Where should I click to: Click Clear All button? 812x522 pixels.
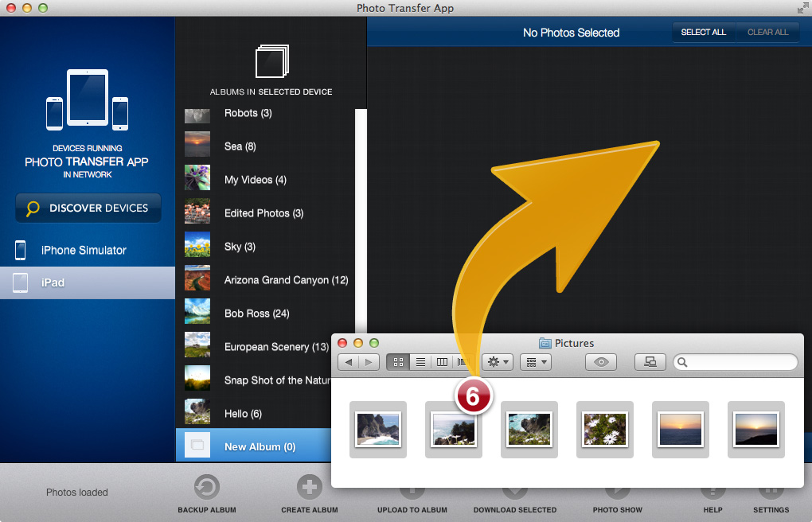tap(767, 32)
